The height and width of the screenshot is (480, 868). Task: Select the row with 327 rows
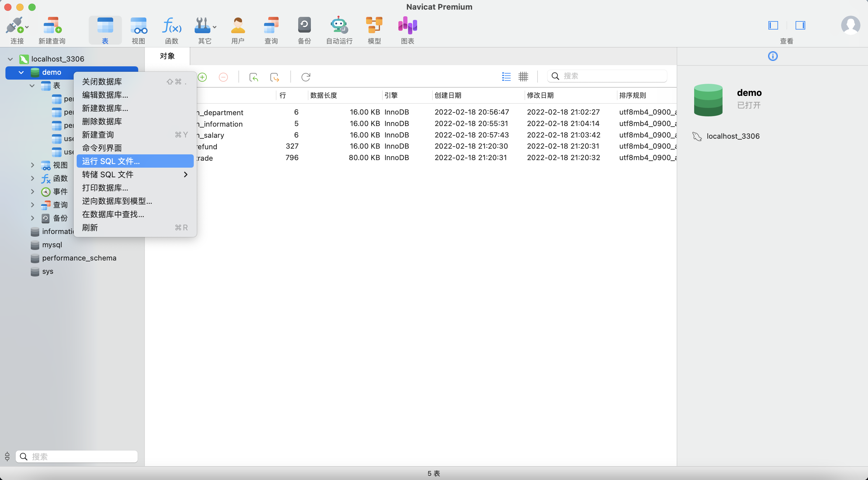[437, 147]
